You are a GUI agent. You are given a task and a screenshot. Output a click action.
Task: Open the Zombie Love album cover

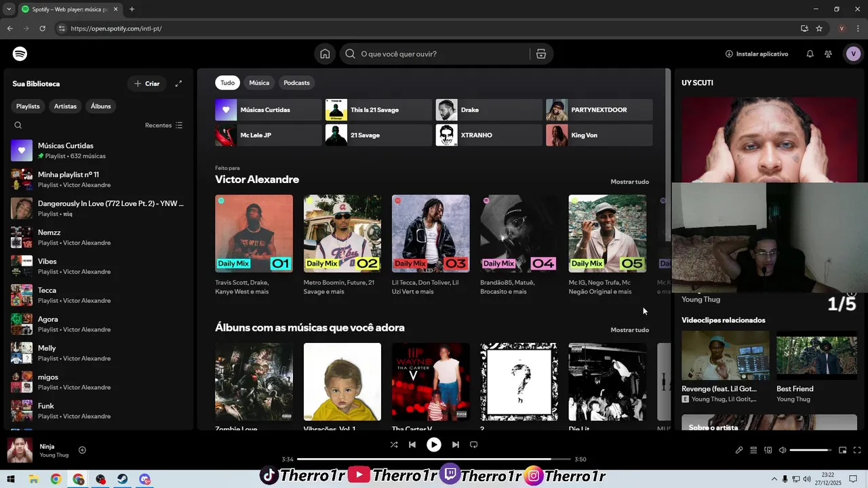(254, 382)
